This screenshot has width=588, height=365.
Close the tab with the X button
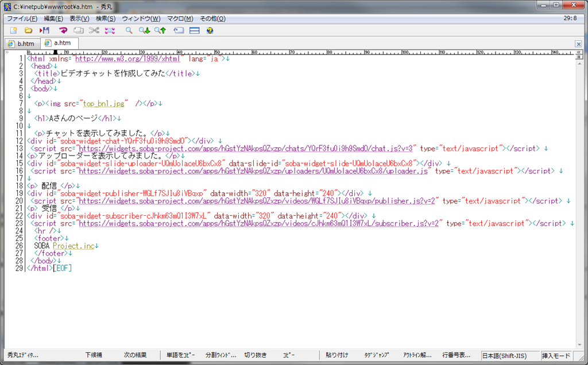tap(578, 44)
